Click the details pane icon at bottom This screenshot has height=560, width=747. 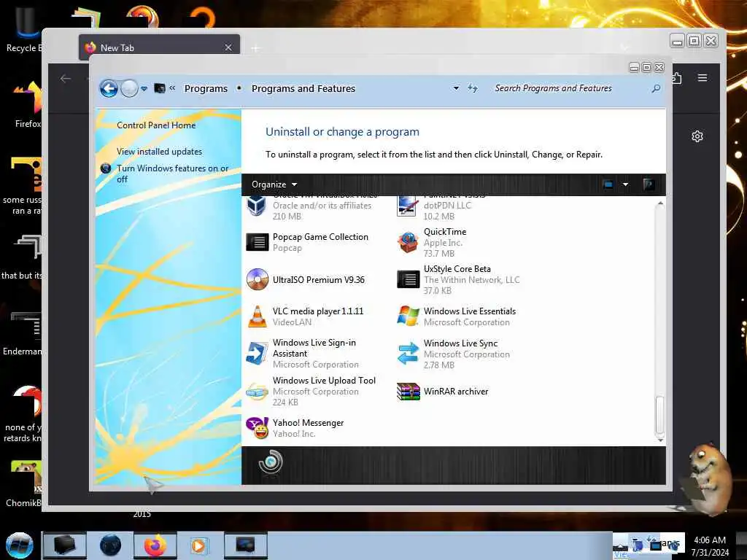pos(271,462)
